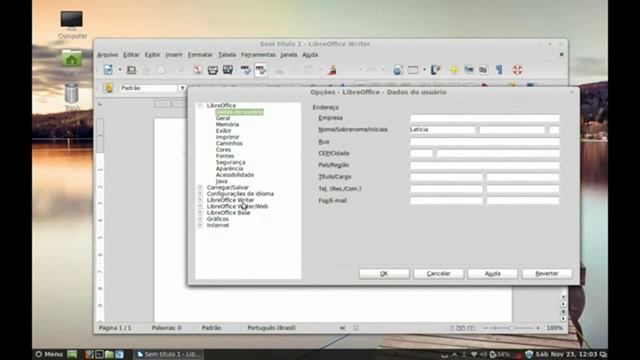Click the Rua input field
Screen dimensions: 640x360
click(x=485, y=142)
